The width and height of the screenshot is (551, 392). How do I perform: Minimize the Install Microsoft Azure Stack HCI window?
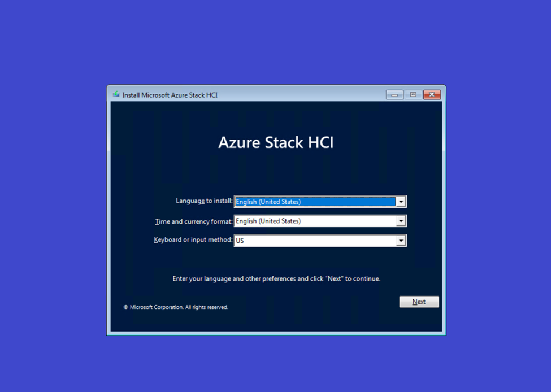[394, 95]
